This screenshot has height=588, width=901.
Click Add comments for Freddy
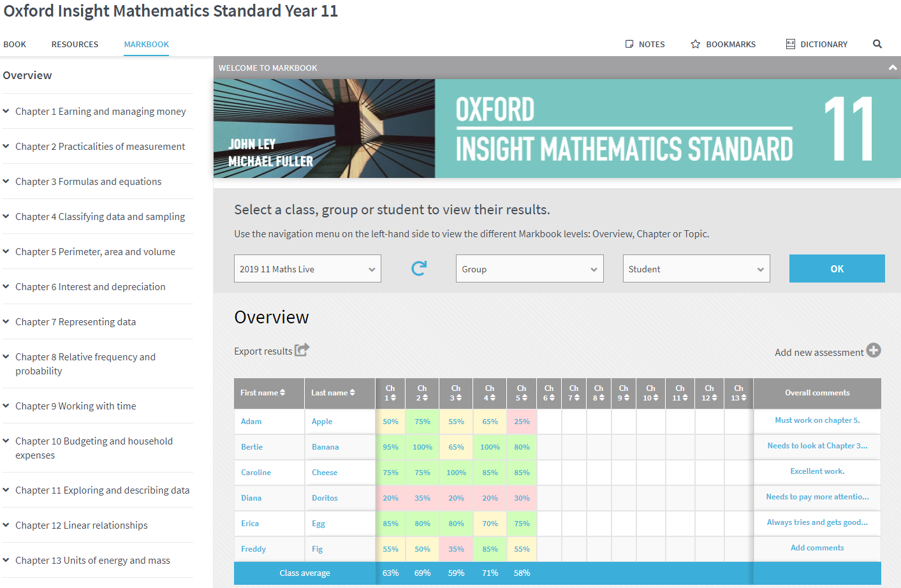tap(817, 548)
